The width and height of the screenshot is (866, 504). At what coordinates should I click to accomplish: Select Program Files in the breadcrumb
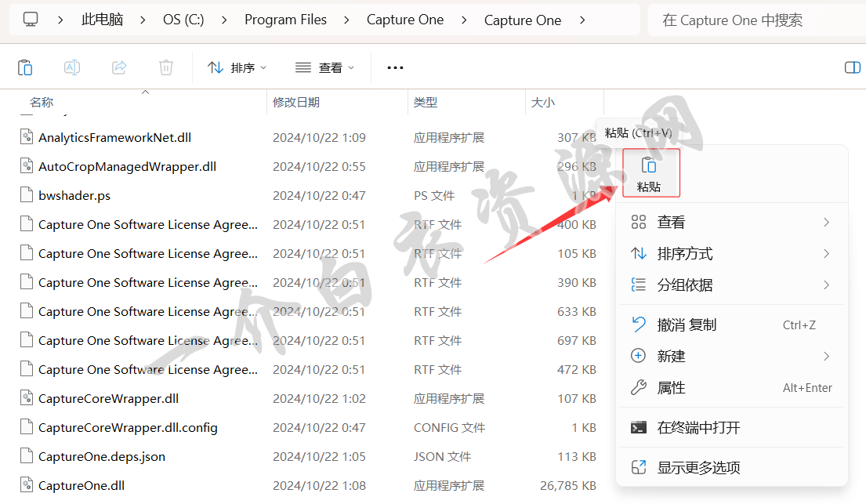(x=285, y=20)
